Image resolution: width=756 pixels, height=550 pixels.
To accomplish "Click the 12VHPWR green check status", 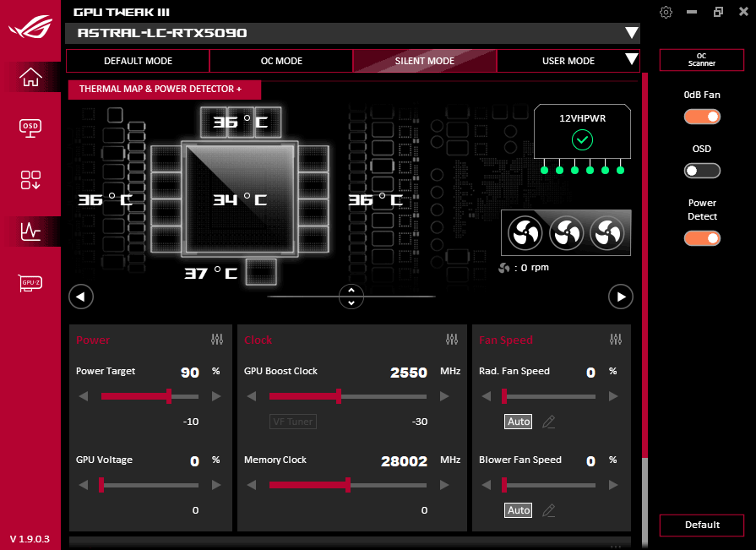I will (x=582, y=140).
